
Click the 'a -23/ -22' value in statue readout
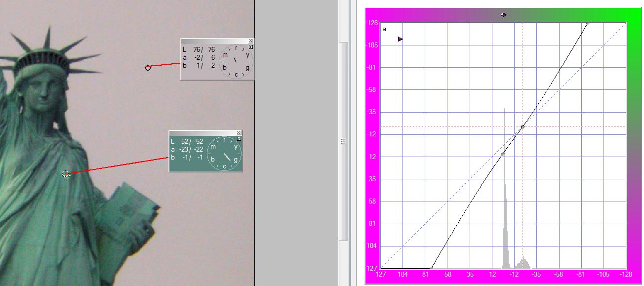coord(187,149)
